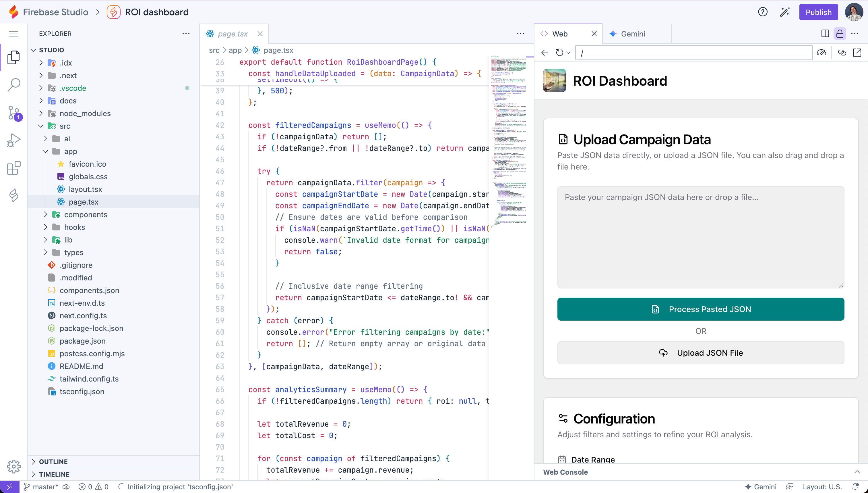Screen dimensions: 868x493
Task: Open the Search magnifier in activity bar
Action: click(13, 85)
